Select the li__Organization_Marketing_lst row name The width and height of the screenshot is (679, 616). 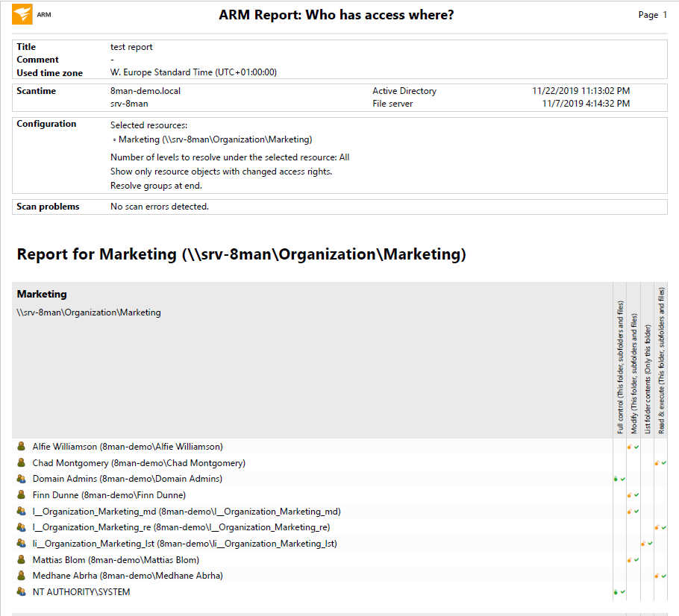coord(184,543)
